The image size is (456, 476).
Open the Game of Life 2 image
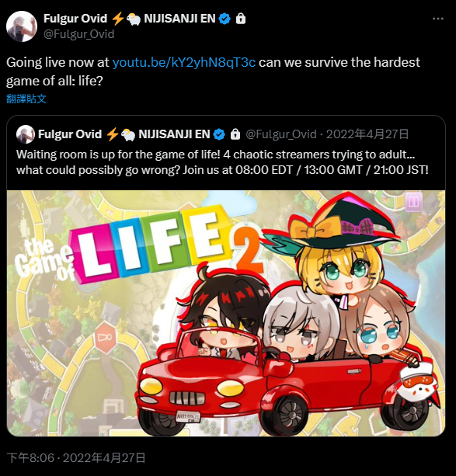(x=226, y=313)
